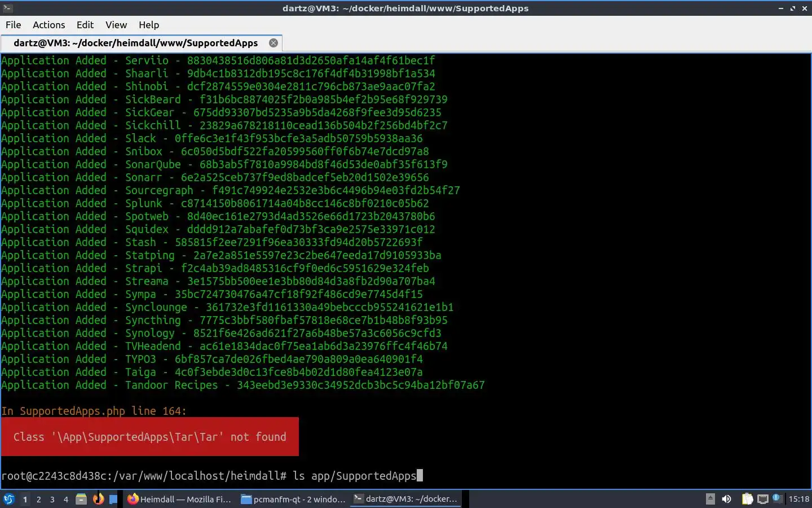Open the clipboard manager tray icon
The height and width of the screenshot is (508, 812).
pyautogui.click(x=747, y=499)
